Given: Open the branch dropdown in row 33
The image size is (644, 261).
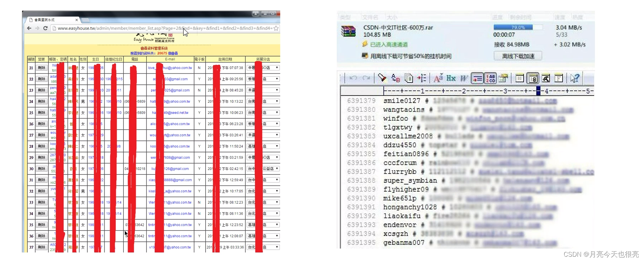Looking at the screenshot, I should pyautogui.click(x=263, y=202).
